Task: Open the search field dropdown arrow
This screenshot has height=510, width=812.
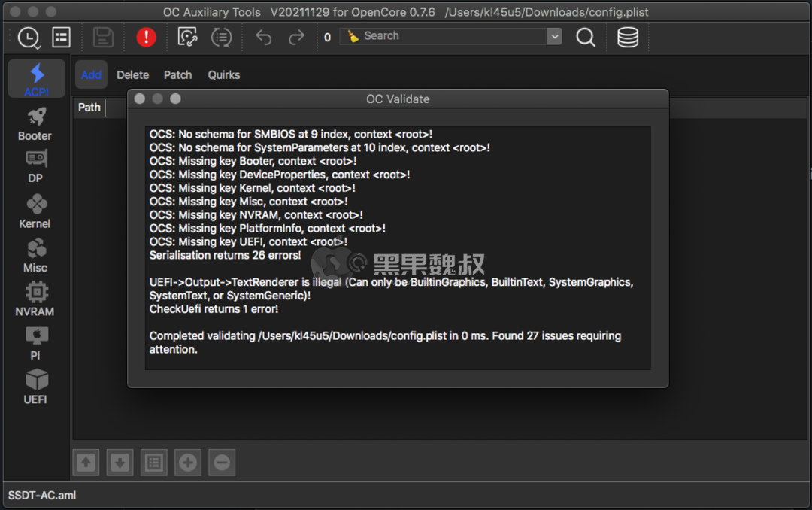Action: pos(554,35)
